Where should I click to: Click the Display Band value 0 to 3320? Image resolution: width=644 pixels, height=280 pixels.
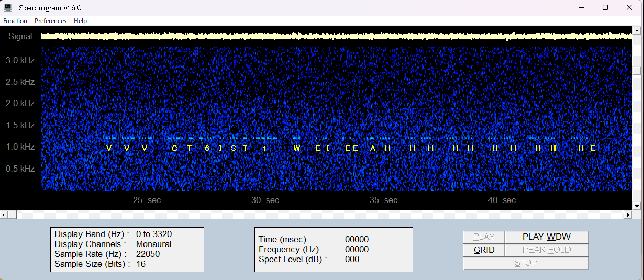[x=154, y=234]
